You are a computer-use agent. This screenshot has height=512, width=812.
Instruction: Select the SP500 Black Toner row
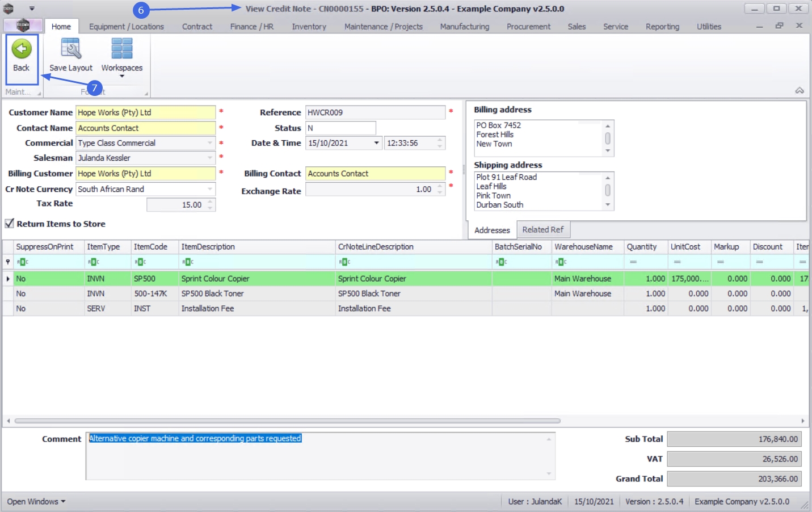coord(406,293)
